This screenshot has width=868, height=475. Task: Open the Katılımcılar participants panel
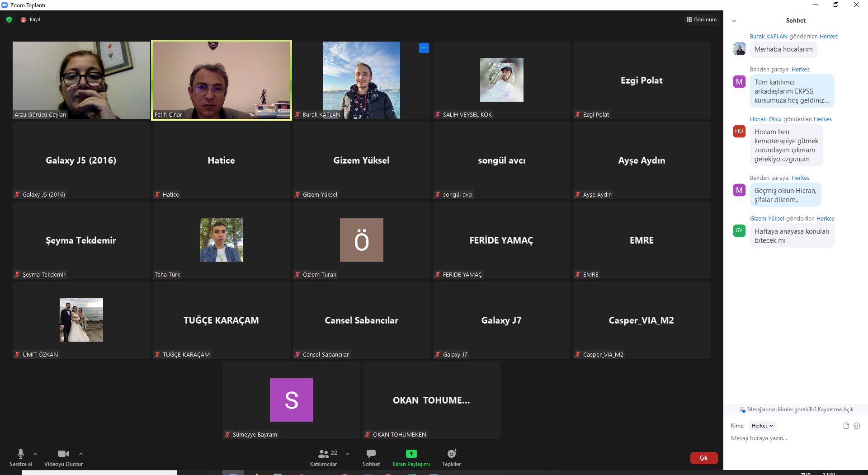pos(323,457)
